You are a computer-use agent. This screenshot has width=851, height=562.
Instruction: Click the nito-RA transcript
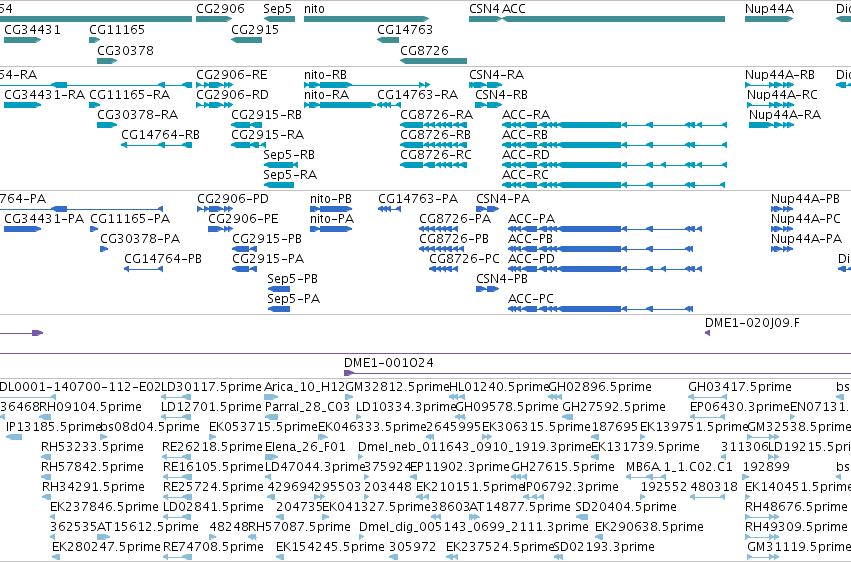tap(340, 105)
